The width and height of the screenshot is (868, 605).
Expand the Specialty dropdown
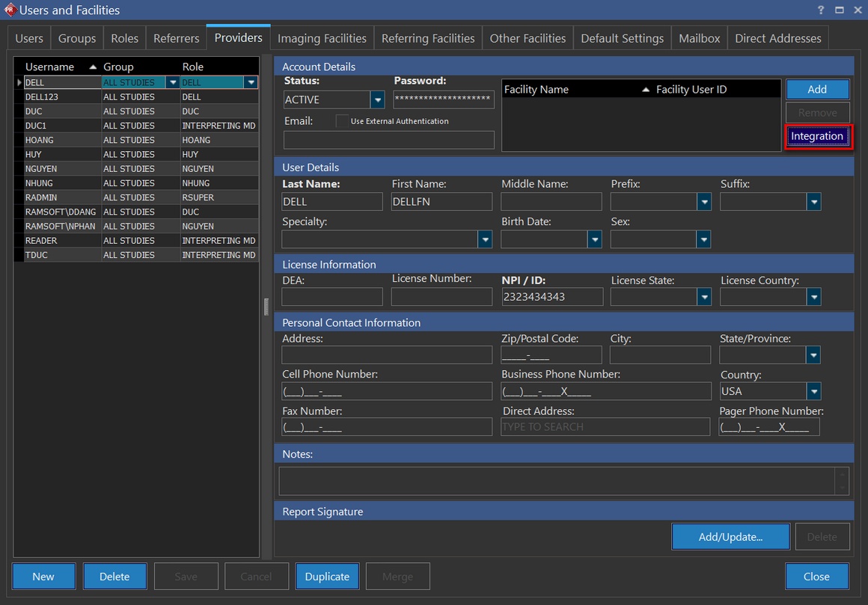click(485, 239)
